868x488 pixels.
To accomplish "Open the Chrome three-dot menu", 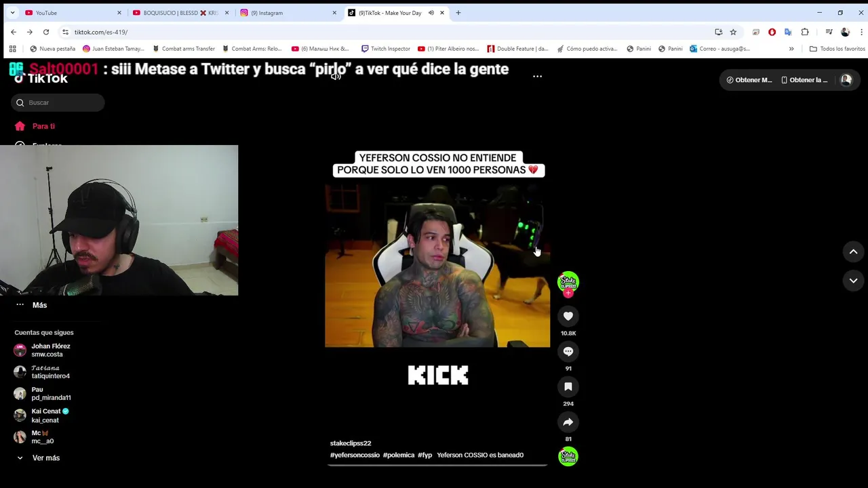I will [861, 32].
